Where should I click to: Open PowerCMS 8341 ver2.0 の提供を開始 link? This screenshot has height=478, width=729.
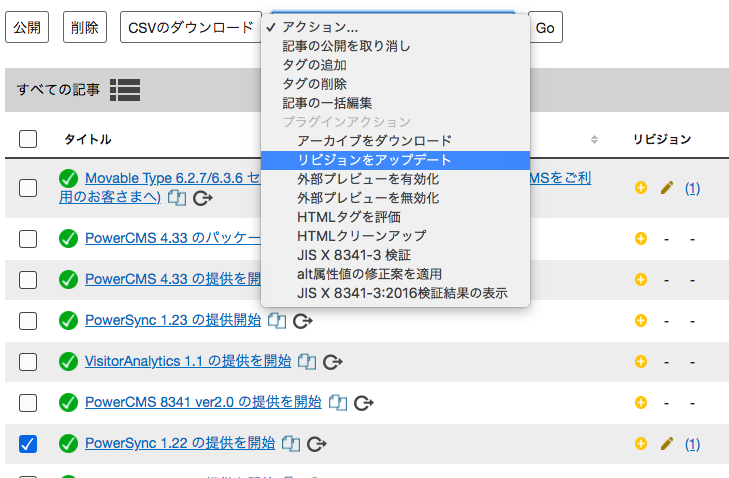coord(203,402)
